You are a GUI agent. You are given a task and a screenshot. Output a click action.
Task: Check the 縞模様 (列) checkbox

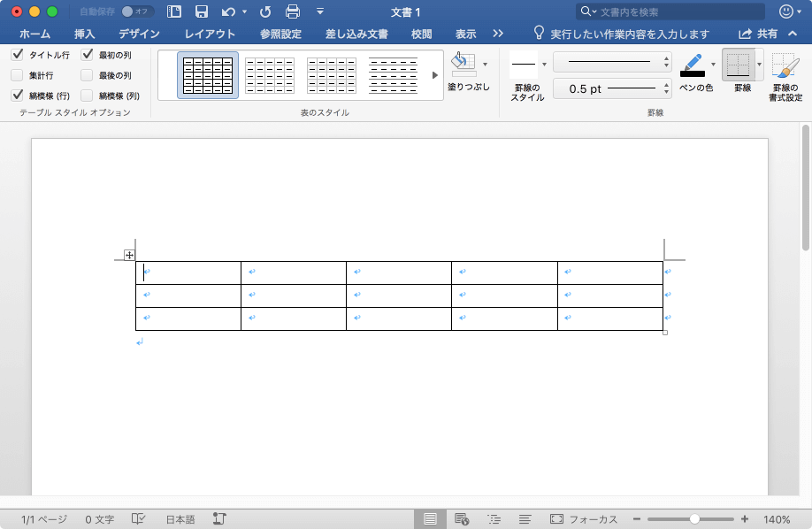point(87,96)
